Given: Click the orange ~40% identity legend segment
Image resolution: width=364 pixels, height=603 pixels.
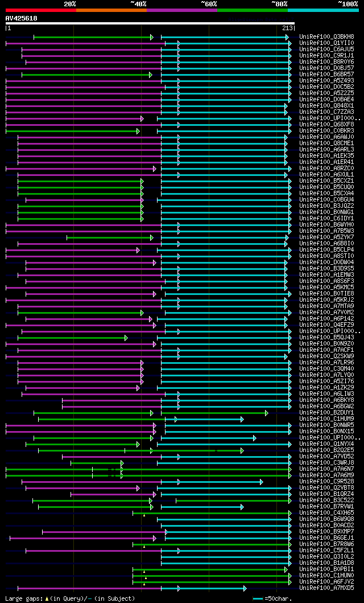Looking at the screenshot, I should tap(111, 10).
